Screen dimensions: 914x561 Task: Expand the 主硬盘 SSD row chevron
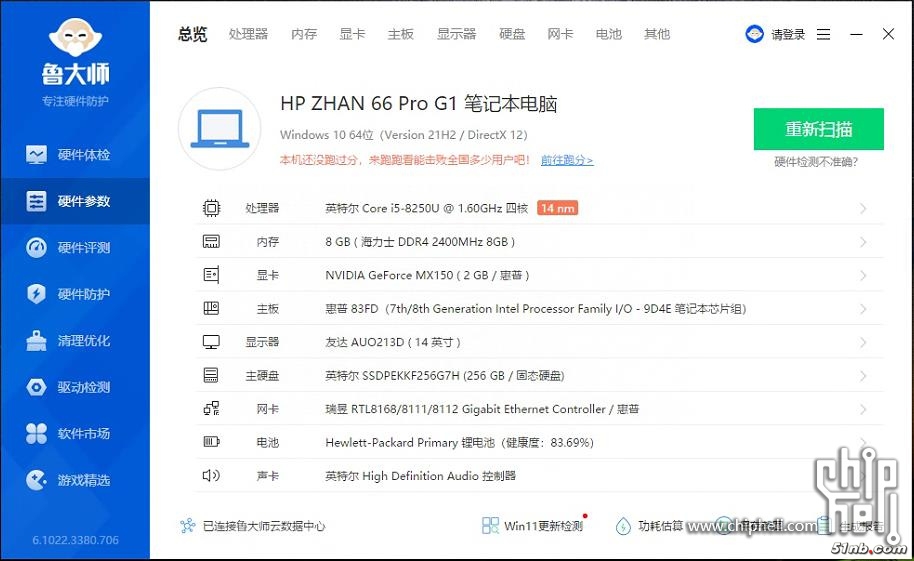coord(862,376)
